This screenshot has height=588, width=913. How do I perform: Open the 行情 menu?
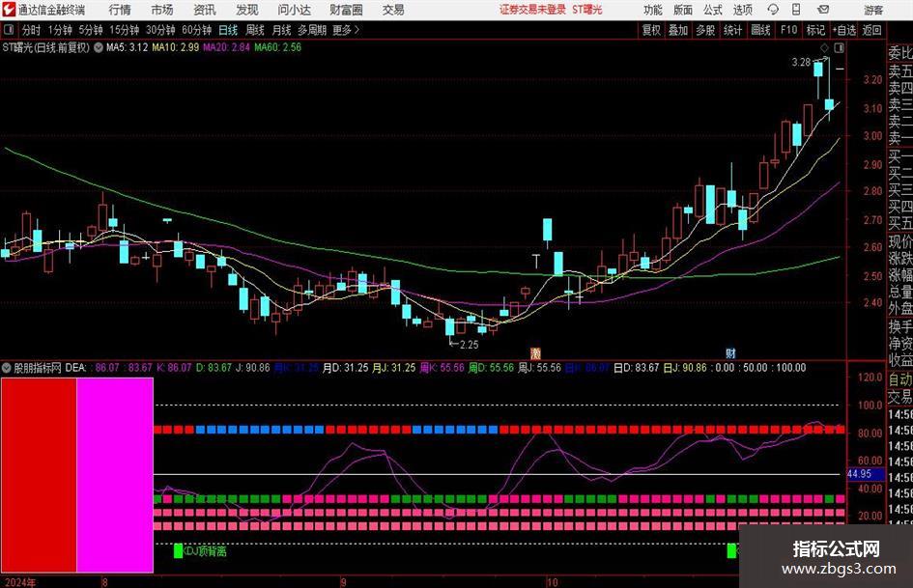[120, 10]
